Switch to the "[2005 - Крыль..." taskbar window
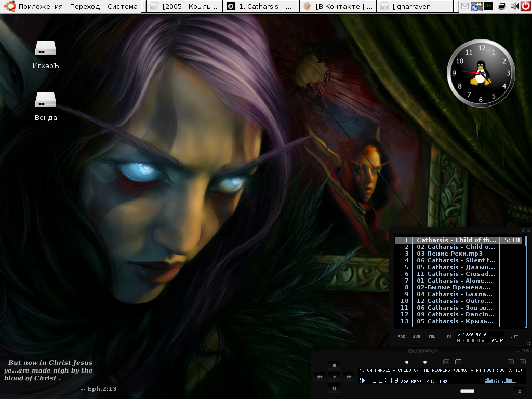This screenshot has height=399, width=532. (x=184, y=6)
